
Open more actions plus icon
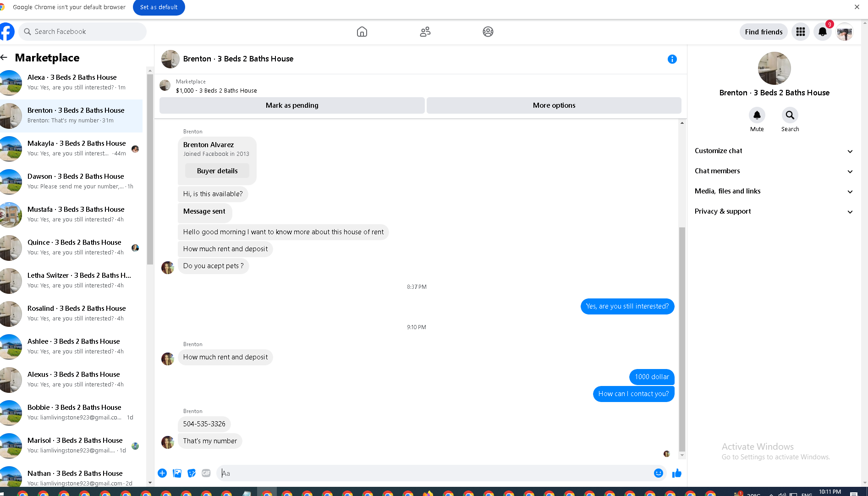pos(162,473)
